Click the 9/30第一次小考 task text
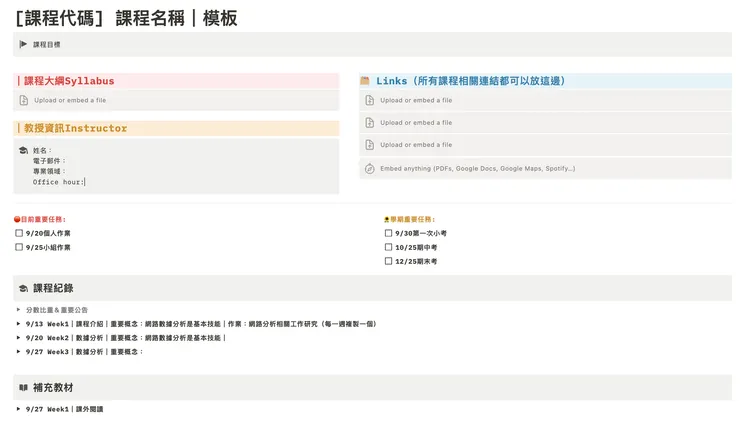 [421, 233]
